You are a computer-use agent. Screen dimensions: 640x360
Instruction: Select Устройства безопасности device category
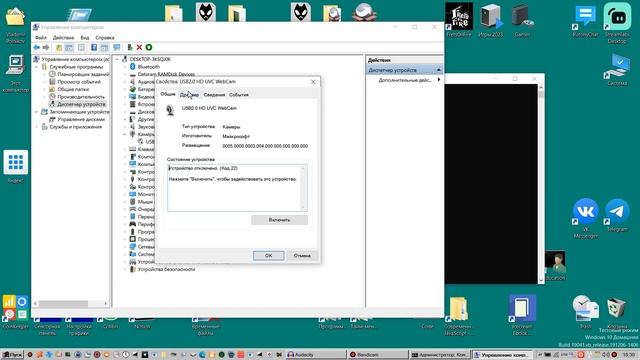[x=166, y=269]
